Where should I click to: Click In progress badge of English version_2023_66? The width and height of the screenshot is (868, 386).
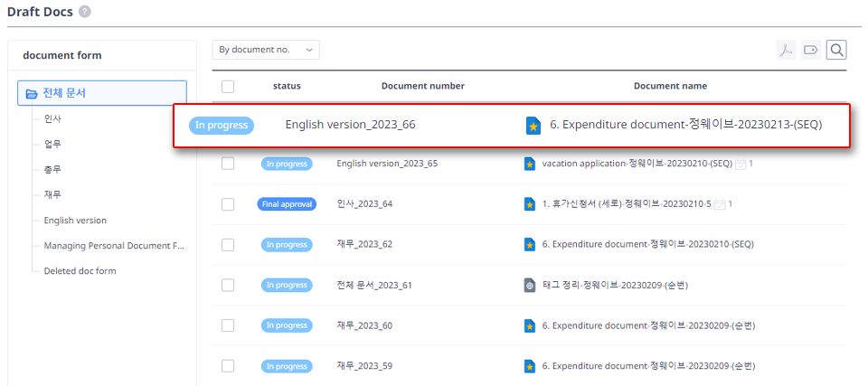pos(222,125)
